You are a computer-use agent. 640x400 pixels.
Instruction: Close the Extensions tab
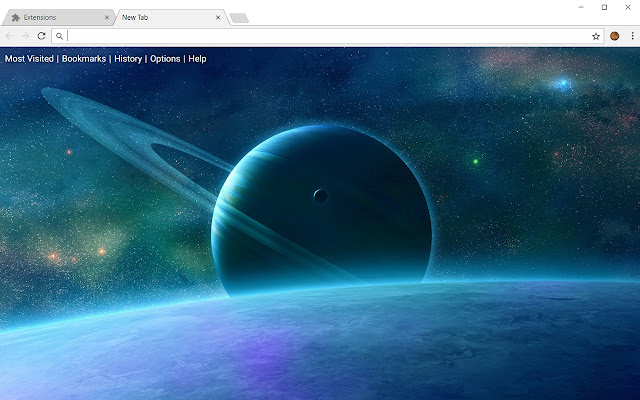click(107, 18)
